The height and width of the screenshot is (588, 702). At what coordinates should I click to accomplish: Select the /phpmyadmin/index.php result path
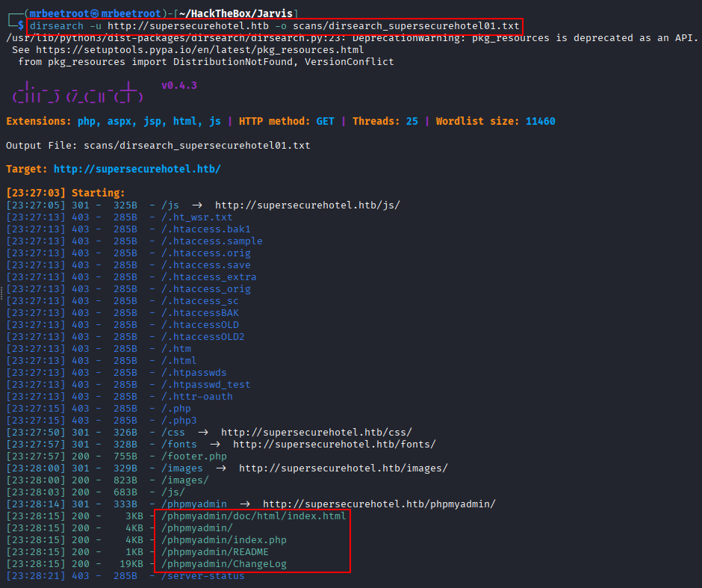(x=224, y=540)
